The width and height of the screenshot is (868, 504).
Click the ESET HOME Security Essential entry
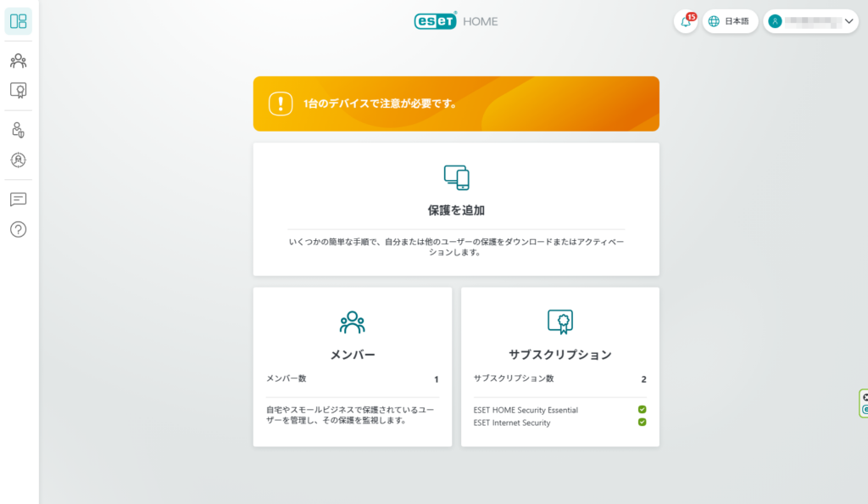pos(526,410)
